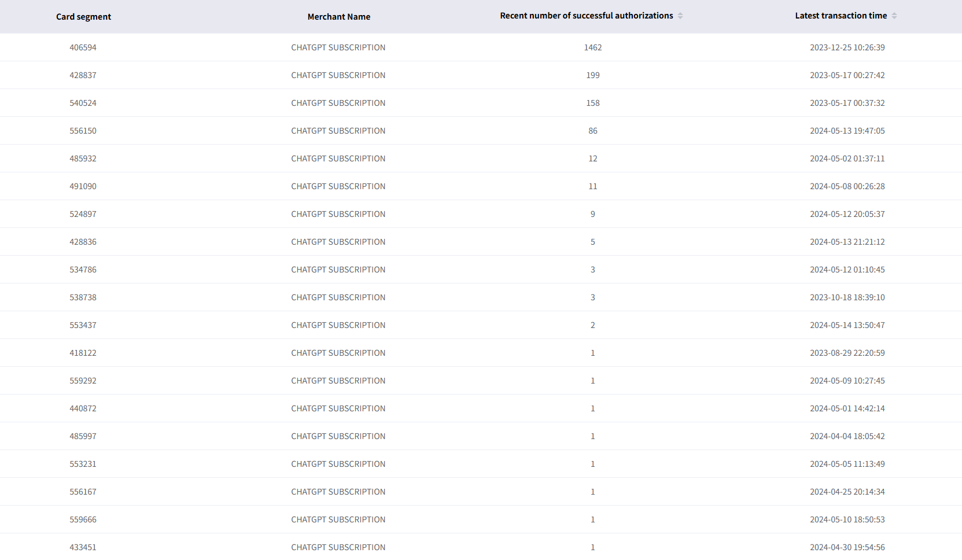Viewport: 962px width, 560px height.
Task: Select card segment 556150
Action: [83, 131]
